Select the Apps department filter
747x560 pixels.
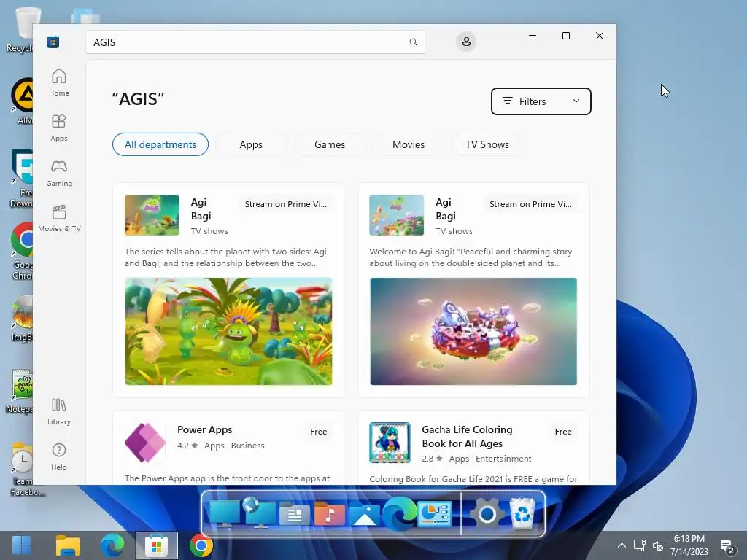pos(251,144)
